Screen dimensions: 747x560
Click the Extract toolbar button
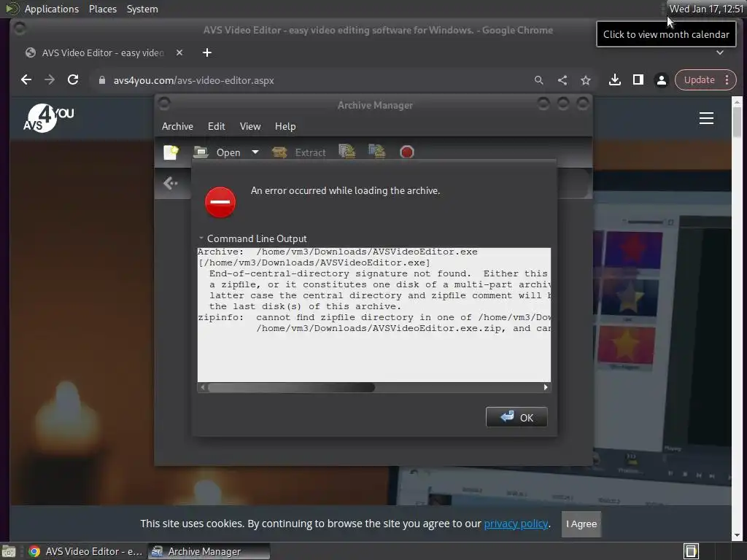298,152
